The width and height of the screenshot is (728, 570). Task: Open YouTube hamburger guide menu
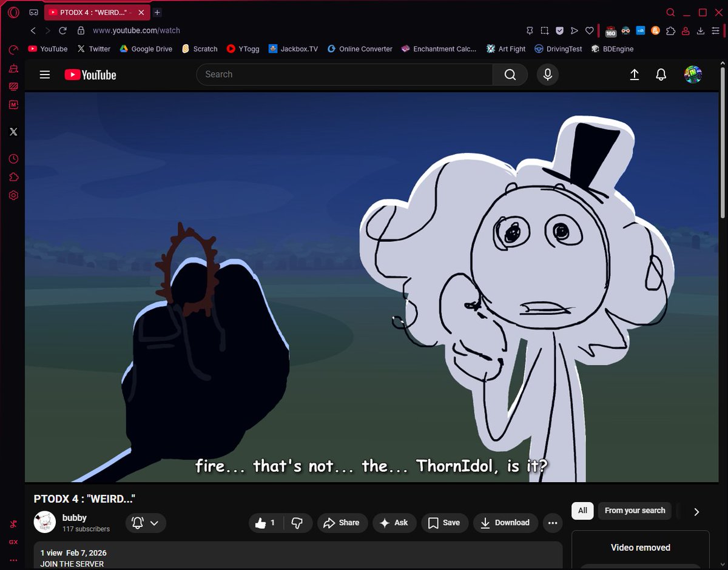coord(45,75)
